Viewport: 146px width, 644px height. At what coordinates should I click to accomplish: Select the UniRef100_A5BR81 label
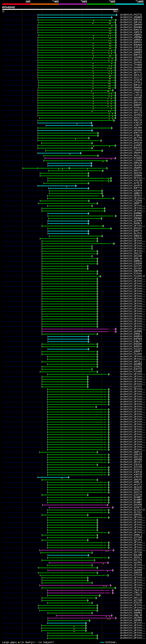pos(131,35)
